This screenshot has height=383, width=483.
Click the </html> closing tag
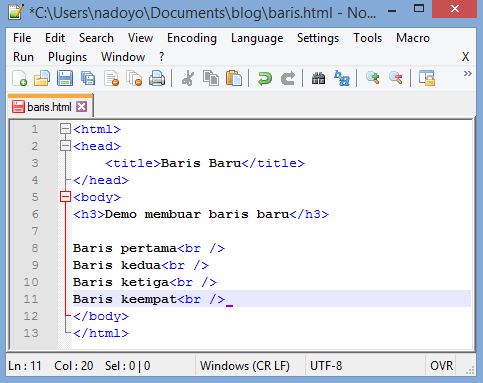click(101, 333)
